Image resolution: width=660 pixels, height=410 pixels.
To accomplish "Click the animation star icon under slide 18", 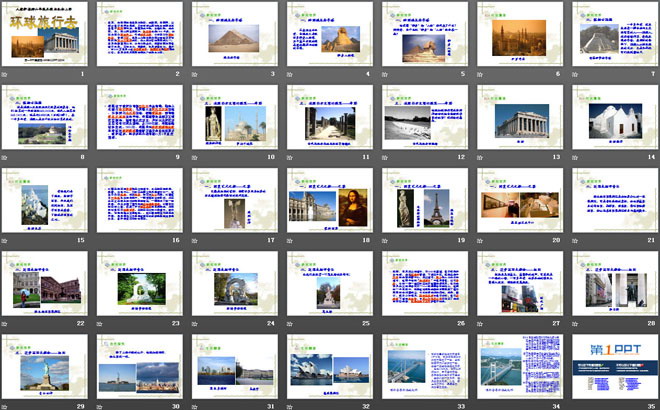I will tap(290, 241).
